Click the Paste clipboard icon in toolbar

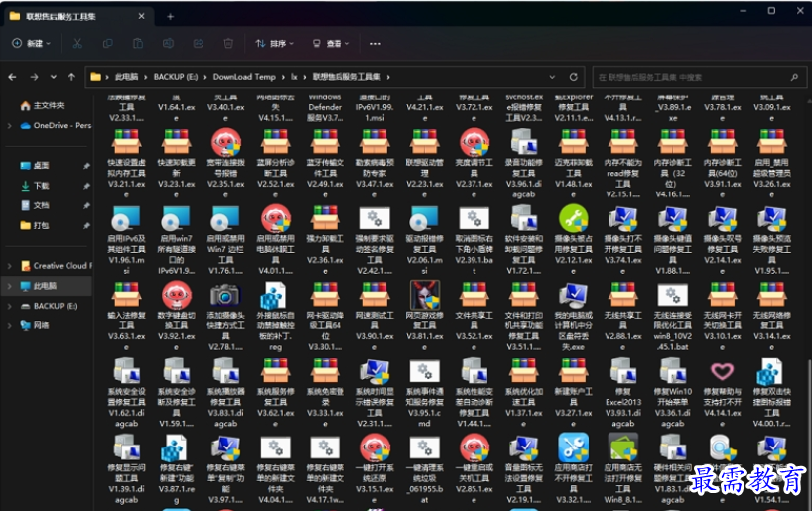[x=138, y=43]
